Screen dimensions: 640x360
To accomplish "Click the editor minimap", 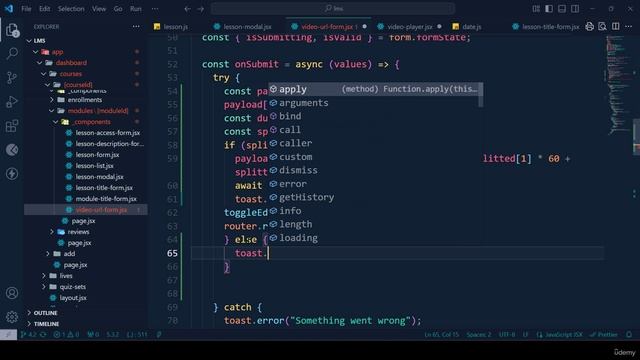I will tap(618, 86).
